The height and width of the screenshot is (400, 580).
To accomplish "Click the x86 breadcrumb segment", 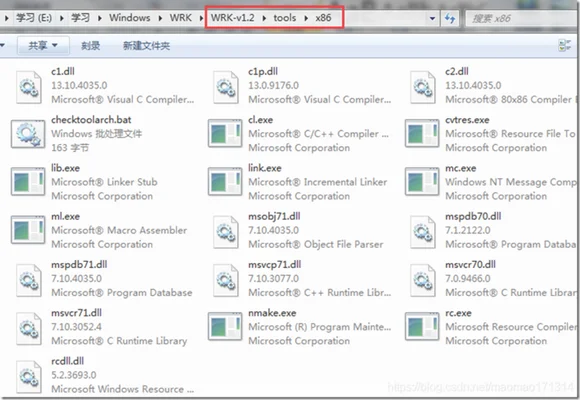I will pos(323,18).
